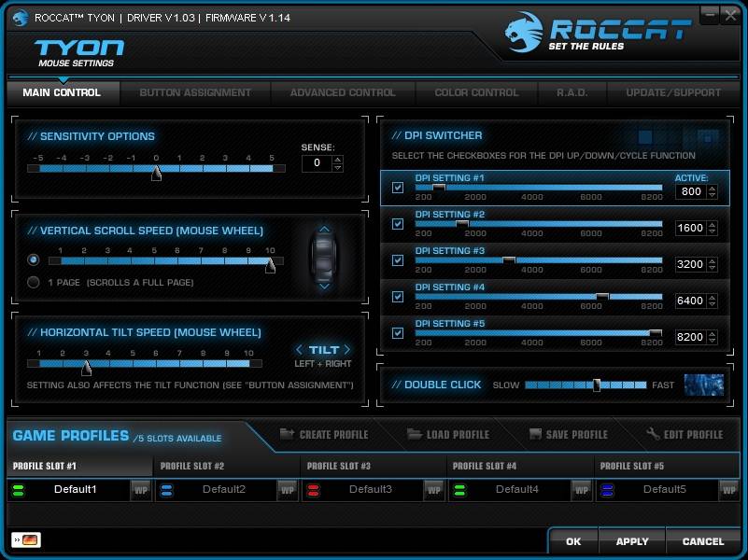Uncheck the DPI Setting #3 checkbox
The width and height of the screenshot is (748, 560).
[x=398, y=260]
